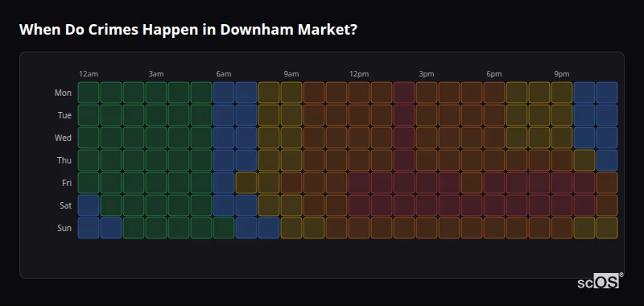Click the Thu row label
644x306 pixels.
(64, 160)
